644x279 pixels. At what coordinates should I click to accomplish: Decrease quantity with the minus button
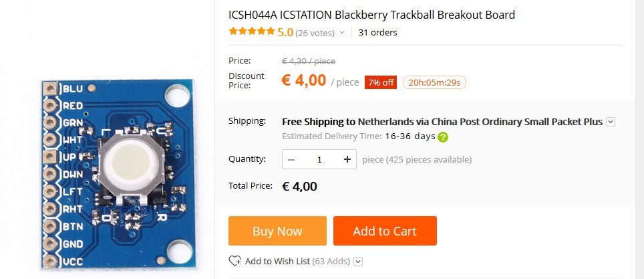coord(291,159)
